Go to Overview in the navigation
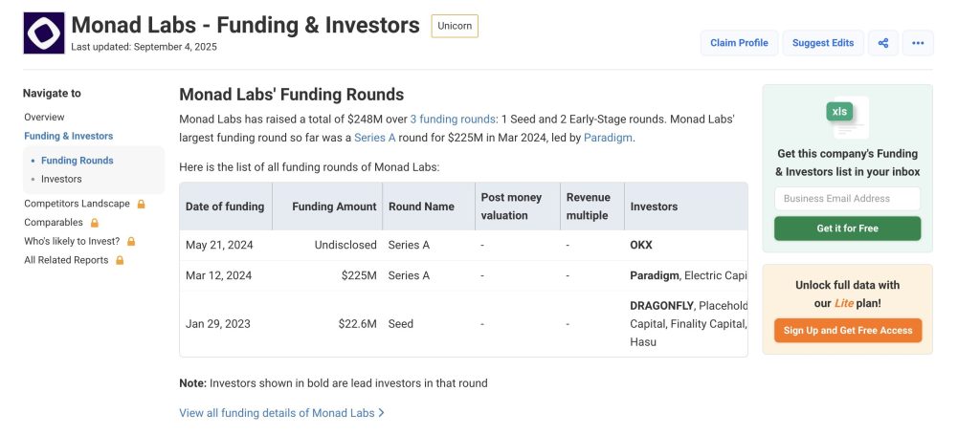 click(44, 117)
